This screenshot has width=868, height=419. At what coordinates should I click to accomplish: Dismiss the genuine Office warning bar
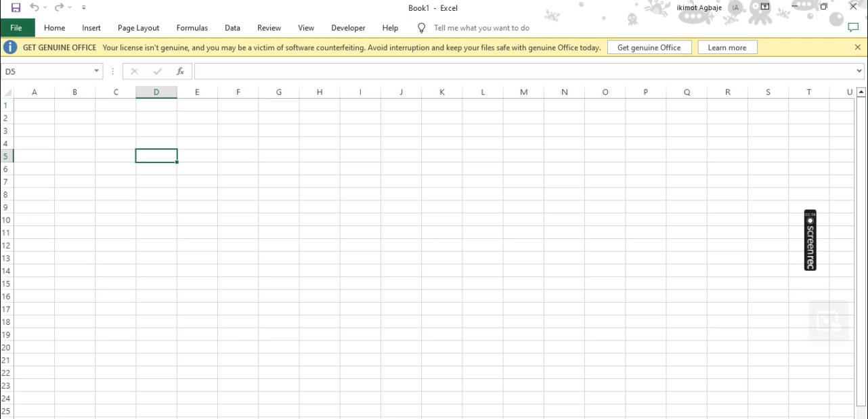pos(858,47)
